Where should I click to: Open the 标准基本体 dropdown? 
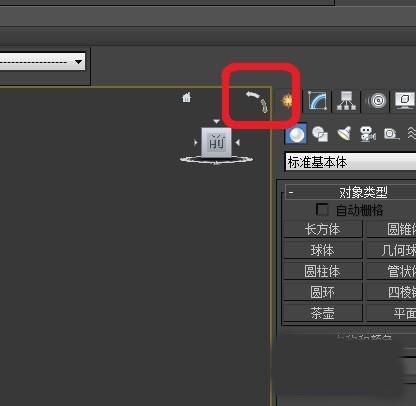(x=351, y=163)
